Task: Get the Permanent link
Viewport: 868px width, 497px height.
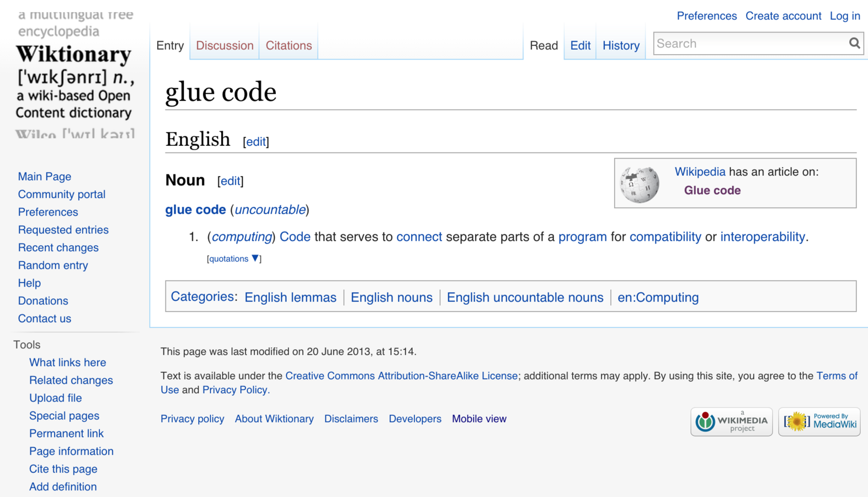Action: click(x=66, y=433)
